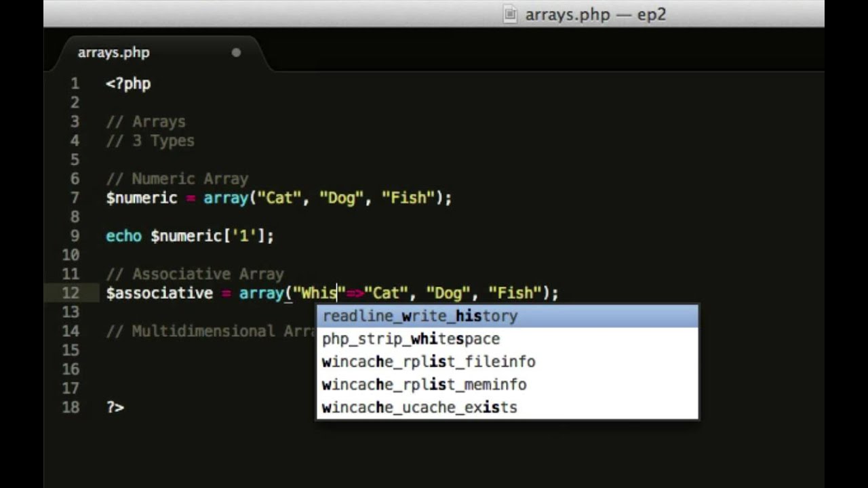Image resolution: width=868 pixels, height=488 pixels.
Task: Click the title text 'arrays.php — ep2'
Action: (x=595, y=14)
